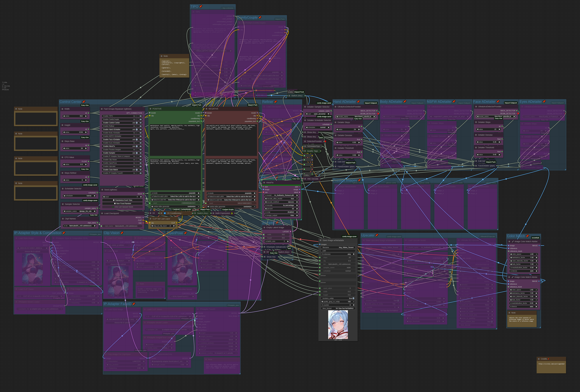Click the pin icon beside Preview Images title
This screenshot has height=392, width=580.
[x=359, y=180]
